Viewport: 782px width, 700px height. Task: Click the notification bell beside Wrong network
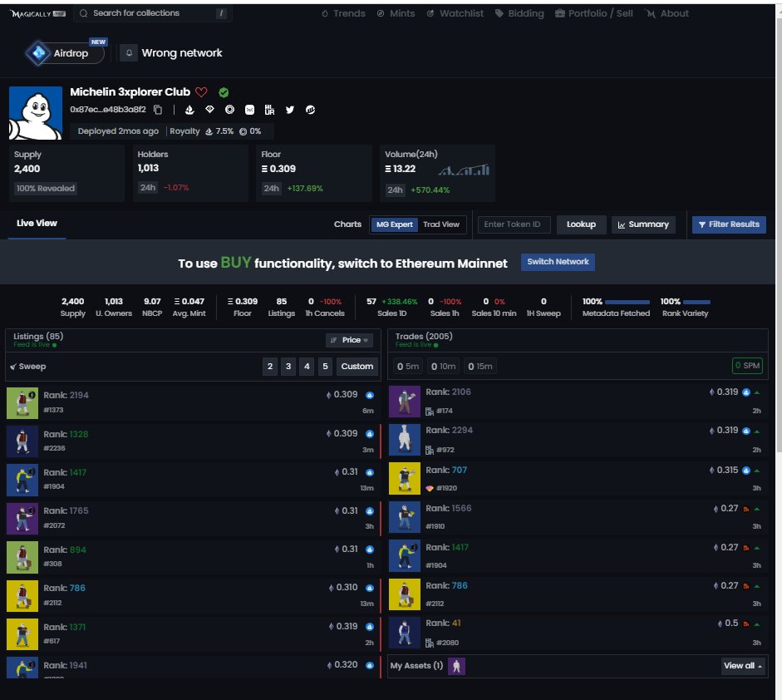tap(129, 53)
